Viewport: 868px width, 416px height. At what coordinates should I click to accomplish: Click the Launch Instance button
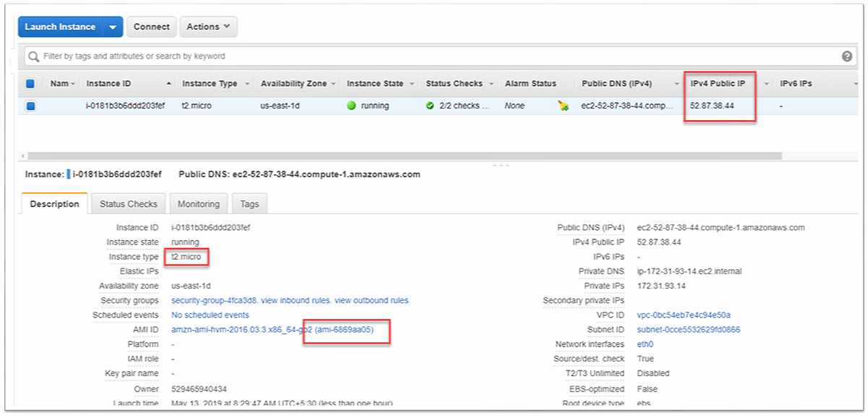(60, 27)
